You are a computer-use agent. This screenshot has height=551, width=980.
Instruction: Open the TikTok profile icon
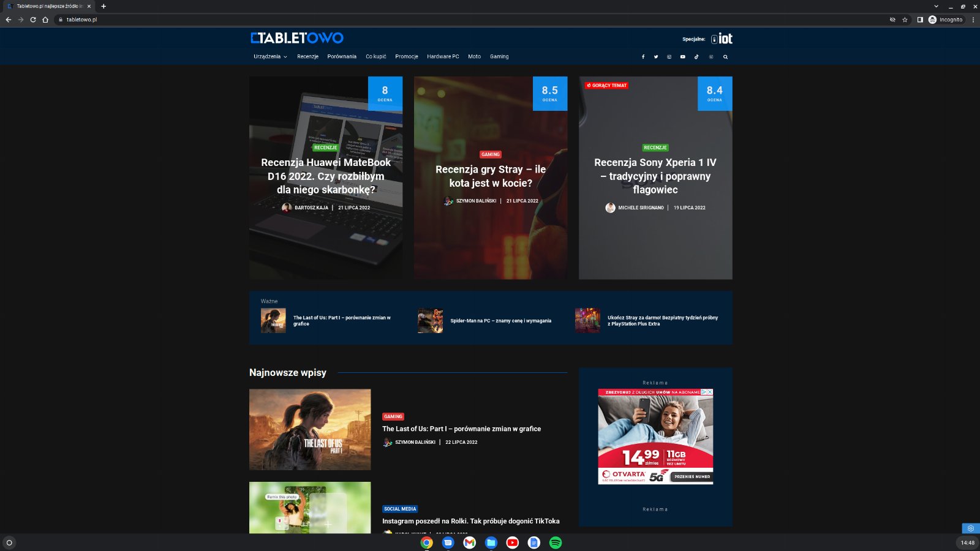pos(696,57)
